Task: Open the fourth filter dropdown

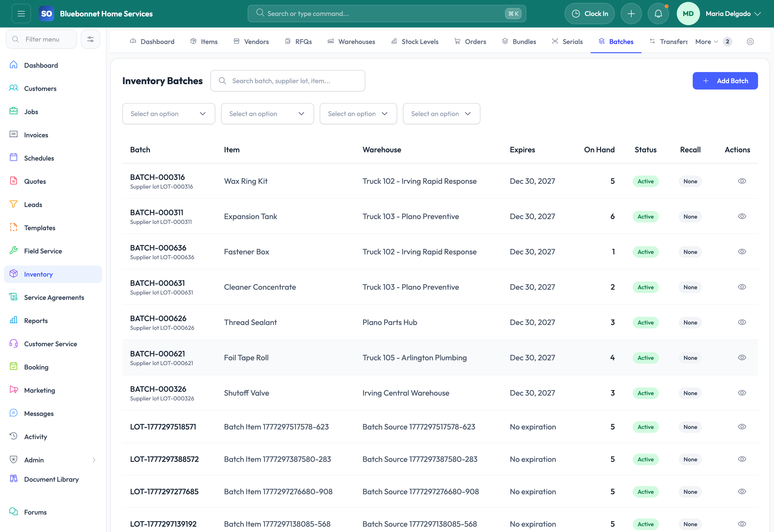Action: (441, 114)
